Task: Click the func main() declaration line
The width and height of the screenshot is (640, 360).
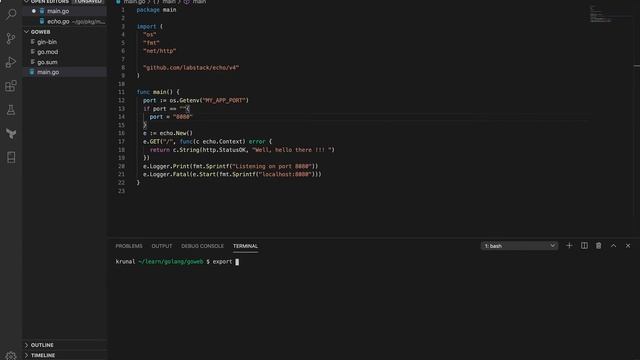Action: tap(158, 92)
